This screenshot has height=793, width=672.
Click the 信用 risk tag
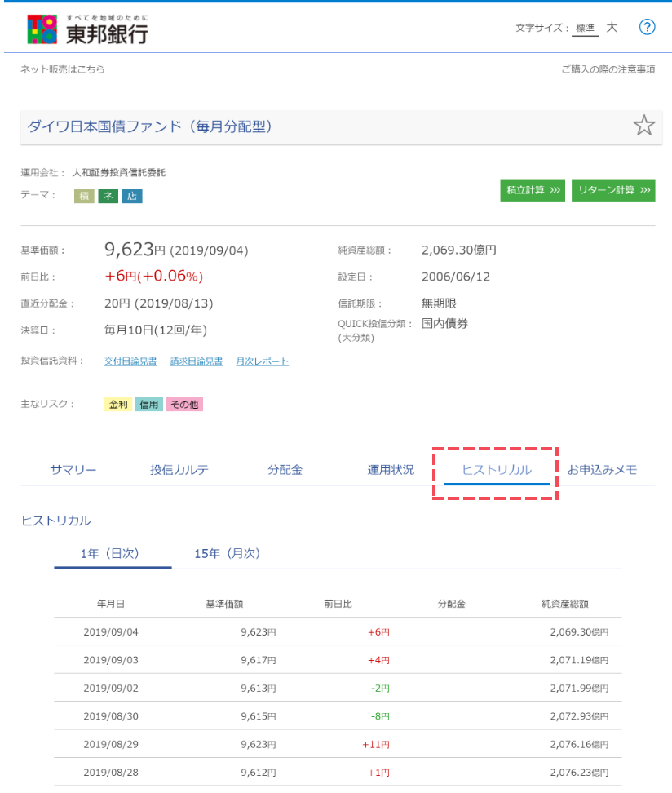pyautogui.click(x=148, y=404)
